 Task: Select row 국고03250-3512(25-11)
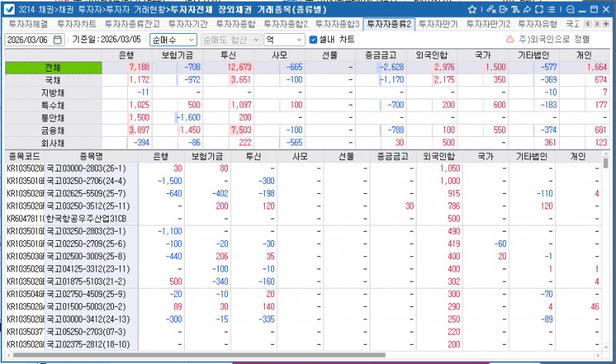point(303,206)
